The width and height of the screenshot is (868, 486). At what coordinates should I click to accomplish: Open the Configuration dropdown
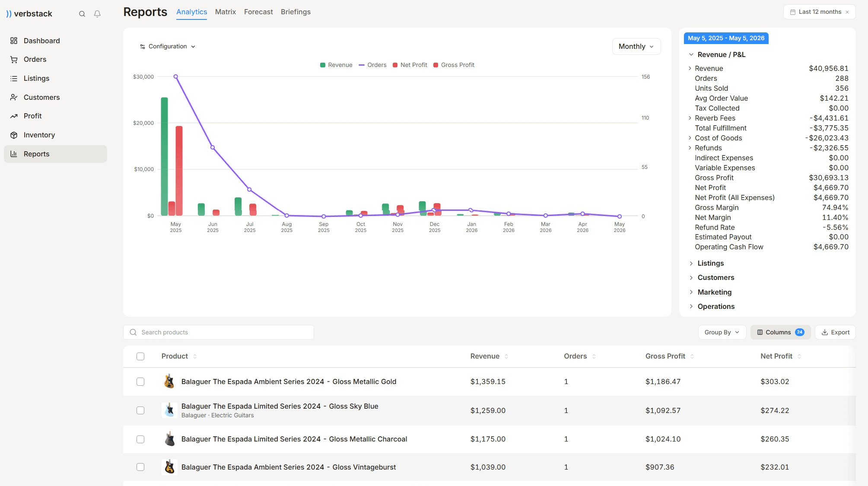point(168,46)
